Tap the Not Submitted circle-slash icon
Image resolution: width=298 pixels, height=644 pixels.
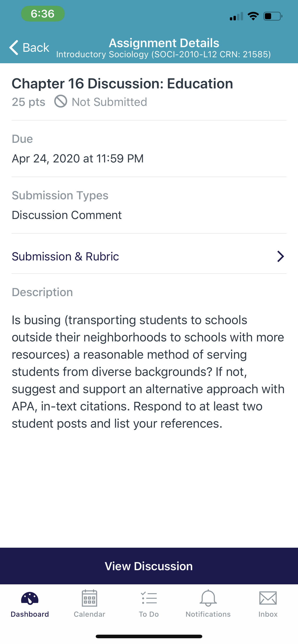coord(61,101)
